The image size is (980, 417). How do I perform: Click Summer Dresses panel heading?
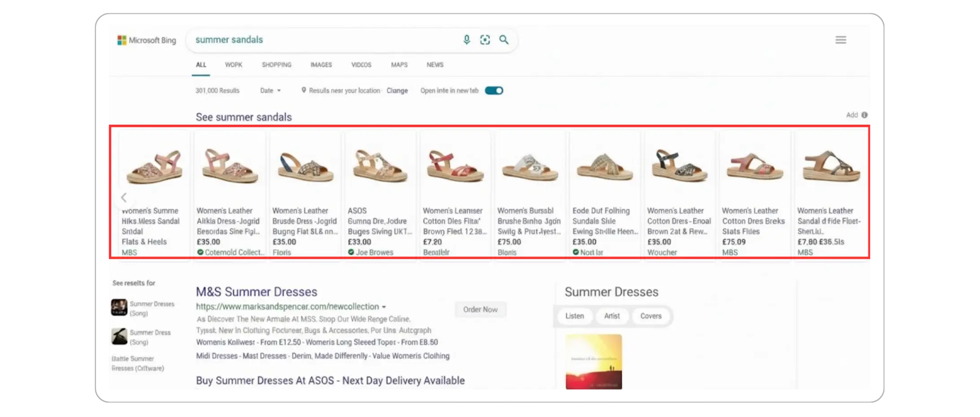pyautogui.click(x=611, y=292)
